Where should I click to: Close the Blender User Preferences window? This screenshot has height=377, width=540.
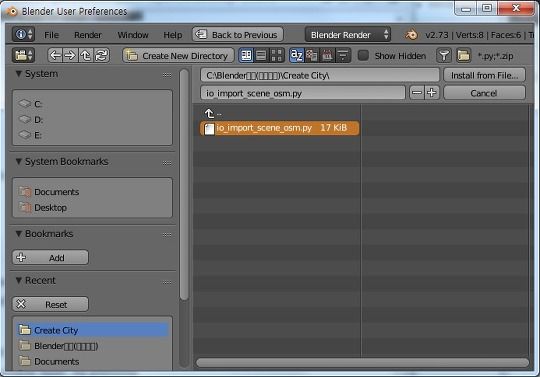(x=516, y=9)
